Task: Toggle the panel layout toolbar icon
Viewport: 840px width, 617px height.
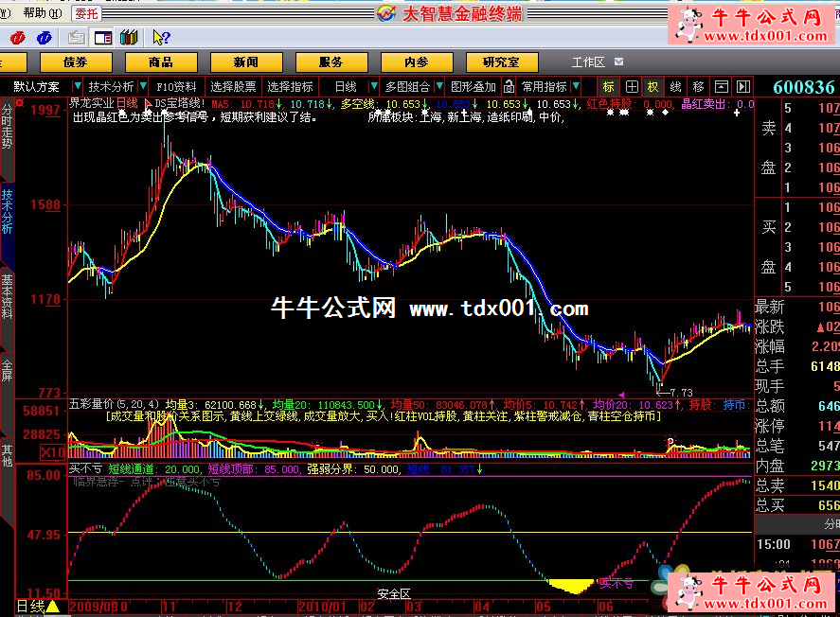Action: coord(103,38)
